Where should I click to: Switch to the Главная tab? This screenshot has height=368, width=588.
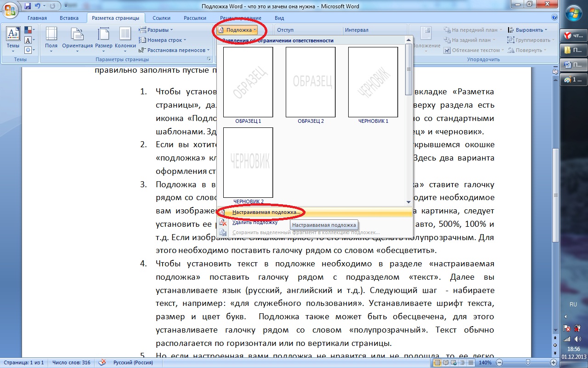point(37,18)
